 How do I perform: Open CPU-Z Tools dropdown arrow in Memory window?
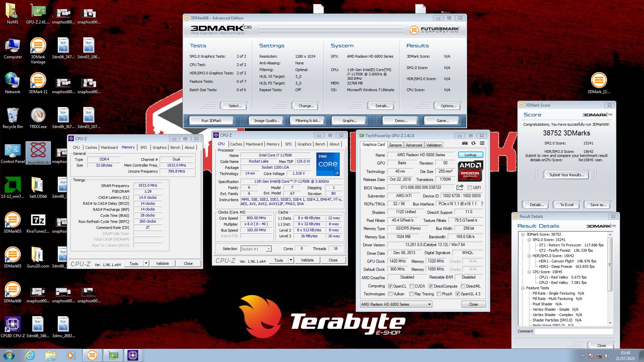(x=146, y=263)
